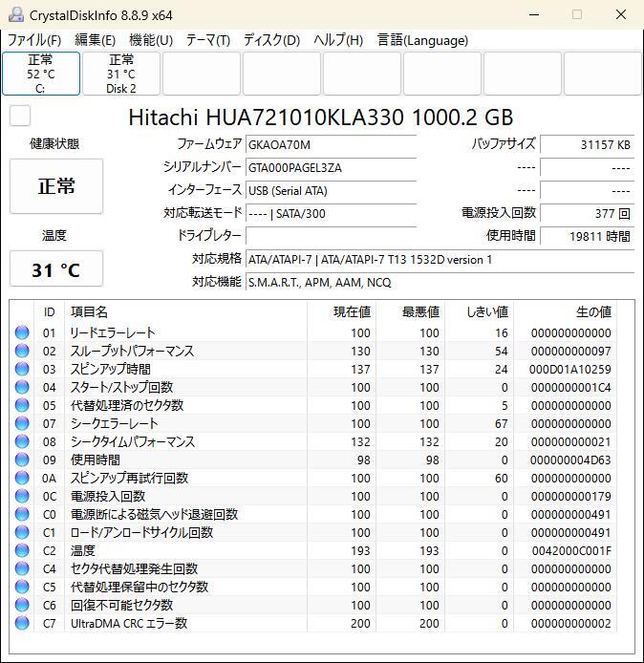Click the status orb for row 01 リードエラーレート
This screenshot has width=644, height=663.
[22, 332]
